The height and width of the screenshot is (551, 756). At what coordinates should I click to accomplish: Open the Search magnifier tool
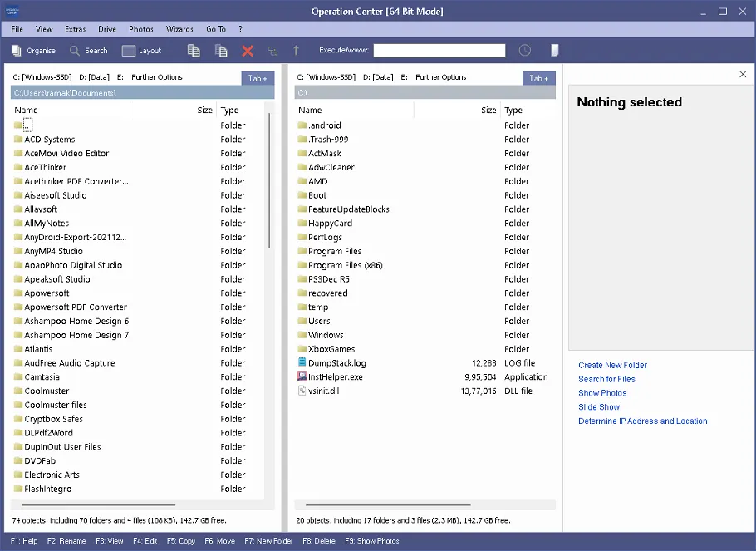click(x=74, y=50)
